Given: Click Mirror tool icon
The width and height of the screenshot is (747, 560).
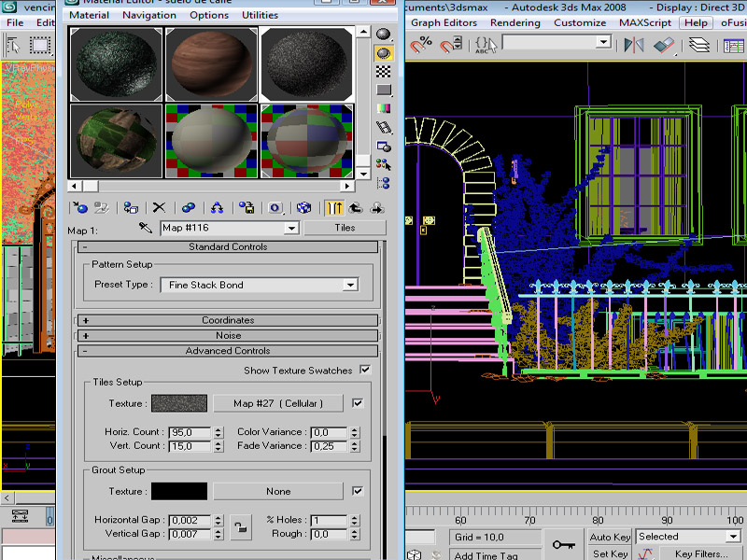Looking at the screenshot, I should 634,45.
